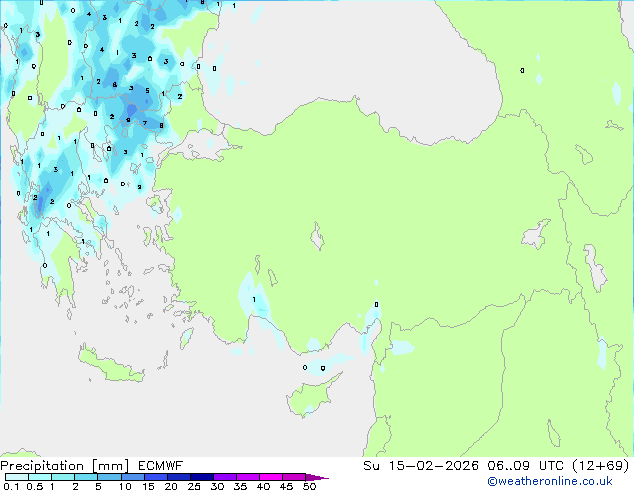This screenshot has height=490, width=634.
Task: Click the 25–30 mm dark navy swatch
Action: (x=201, y=477)
